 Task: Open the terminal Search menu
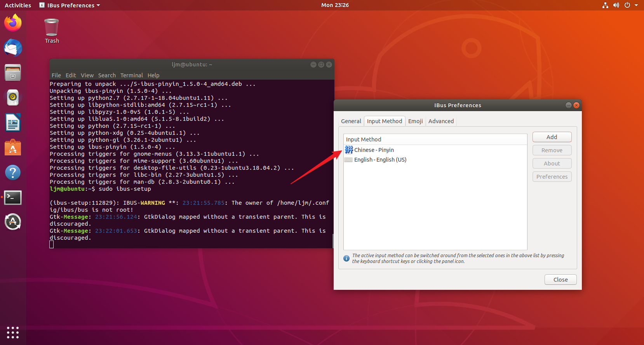click(x=107, y=75)
